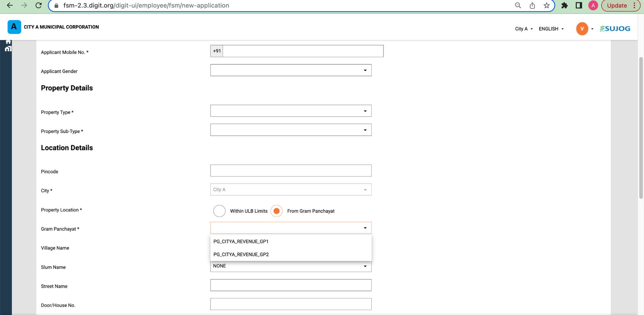Open the orange V user avatar
This screenshot has width=644, height=315.
[582, 29]
